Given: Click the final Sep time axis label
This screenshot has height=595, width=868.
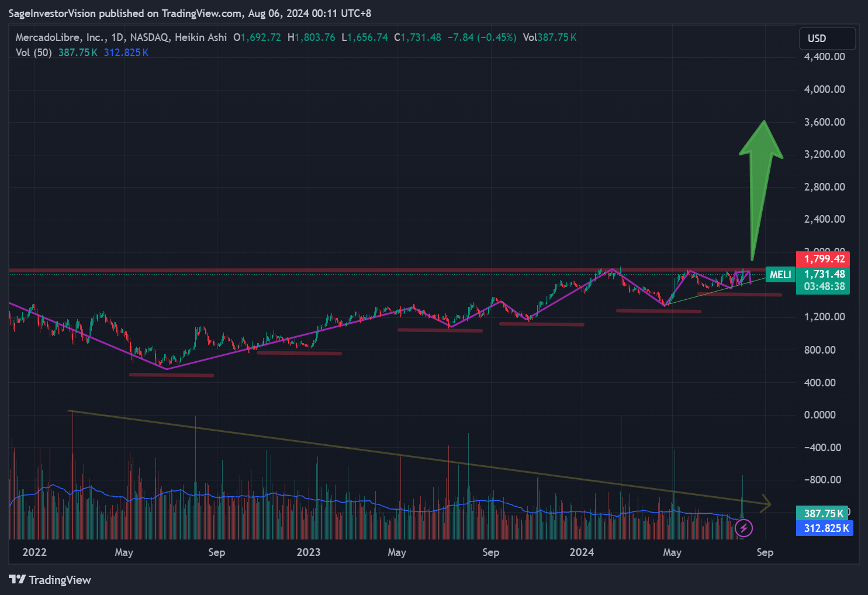Looking at the screenshot, I should click(765, 552).
